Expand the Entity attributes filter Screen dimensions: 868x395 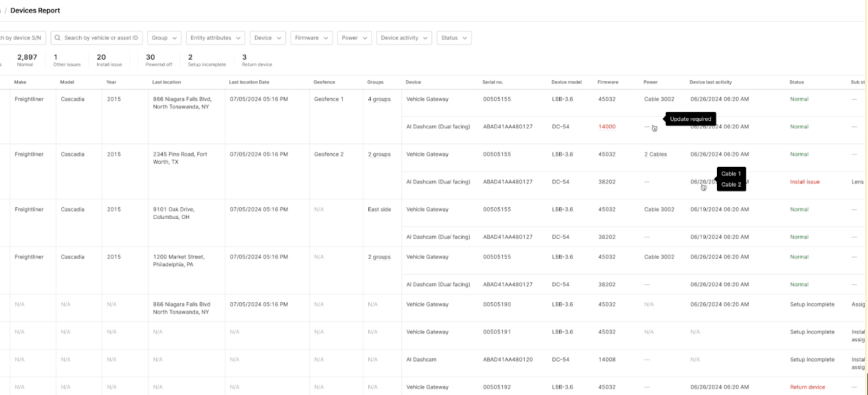[x=215, y=38]
